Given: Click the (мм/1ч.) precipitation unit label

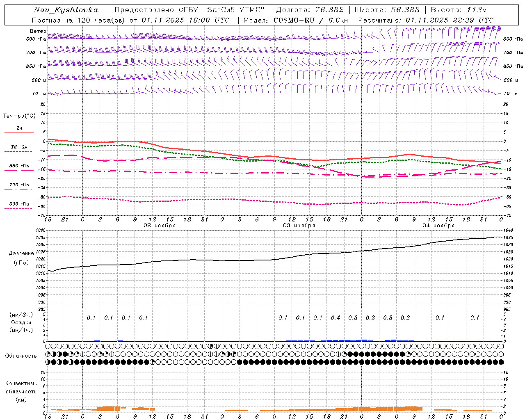Looking at the screenshot, I should 21,330.
